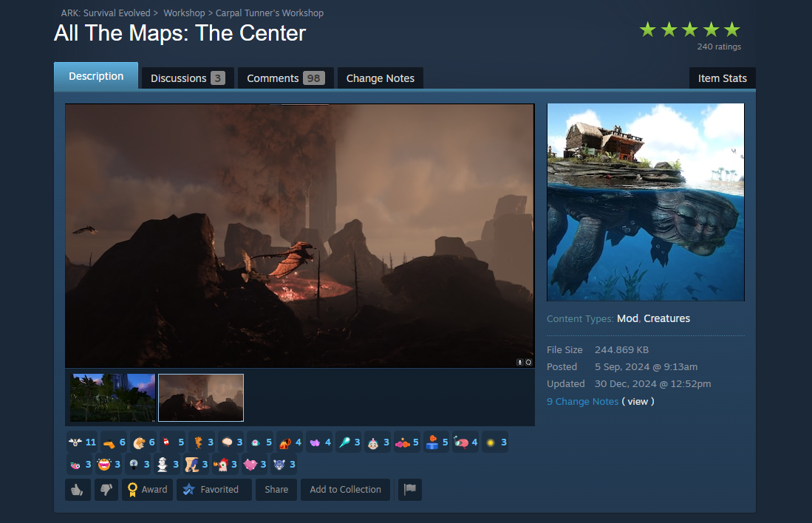Screen dimensions: 812x523
Task: Switch to the Change Notes tab
Action: click(x=380, y=78)
